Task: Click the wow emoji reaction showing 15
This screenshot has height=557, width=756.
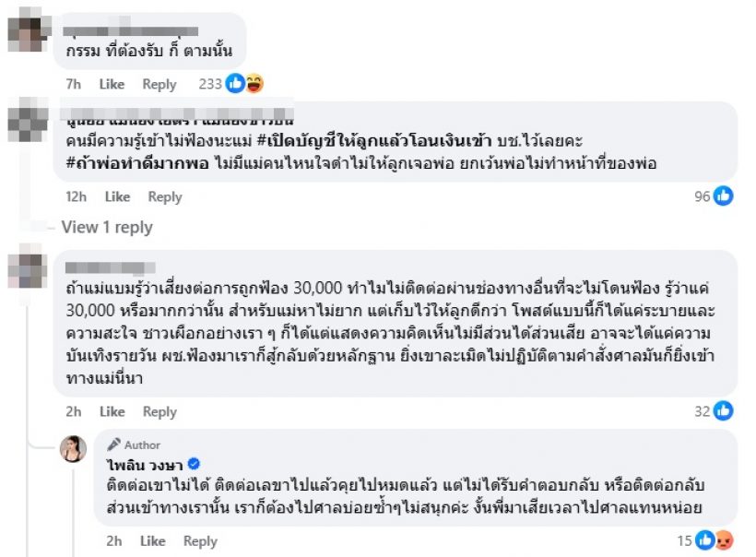Action: coord(726,540)
